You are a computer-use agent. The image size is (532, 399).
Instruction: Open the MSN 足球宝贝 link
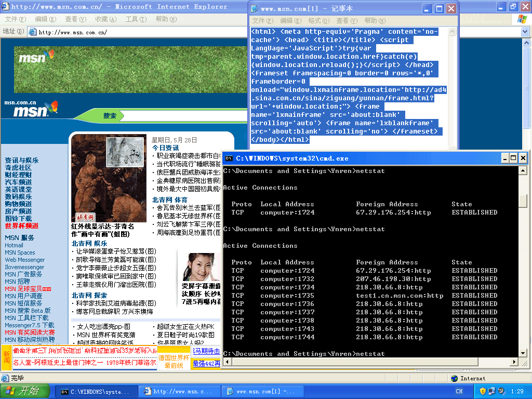(x=23, y=289)
